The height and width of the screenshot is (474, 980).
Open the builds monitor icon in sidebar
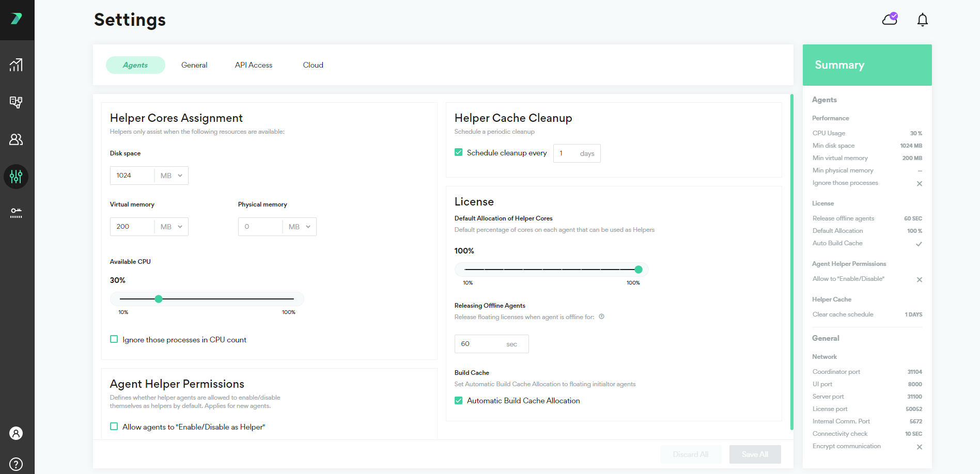[x=16, y=102]
